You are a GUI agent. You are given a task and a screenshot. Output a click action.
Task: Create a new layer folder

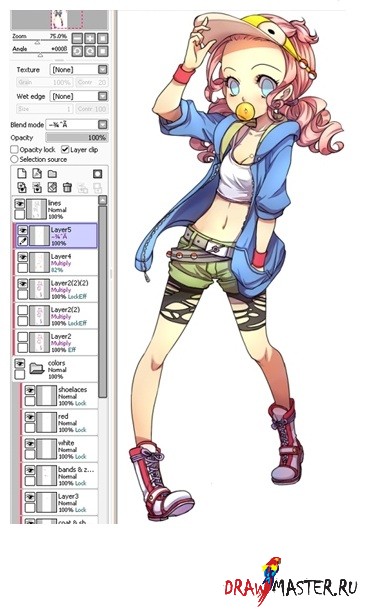click(x=52, y=173)
